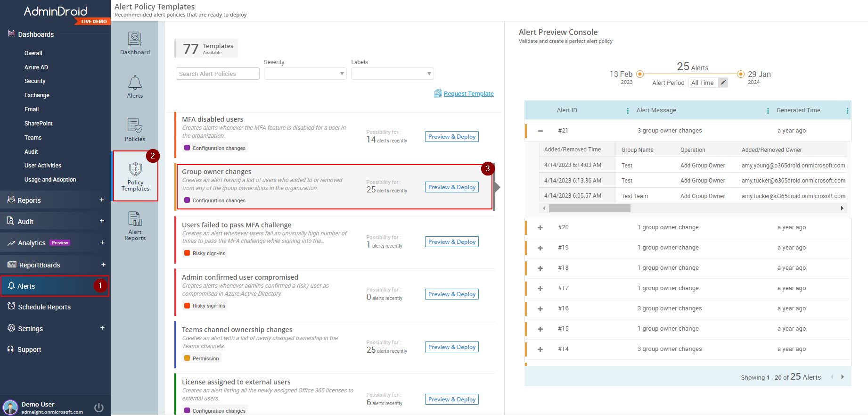Viewport: 868px width, 416px height.
Task: Open Alert ID column options menu
Action: [x=627, y=111]
